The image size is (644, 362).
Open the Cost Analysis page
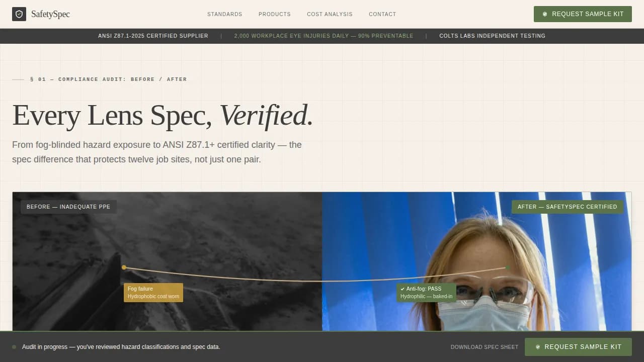pyautogui.click(x=330, y=14)
